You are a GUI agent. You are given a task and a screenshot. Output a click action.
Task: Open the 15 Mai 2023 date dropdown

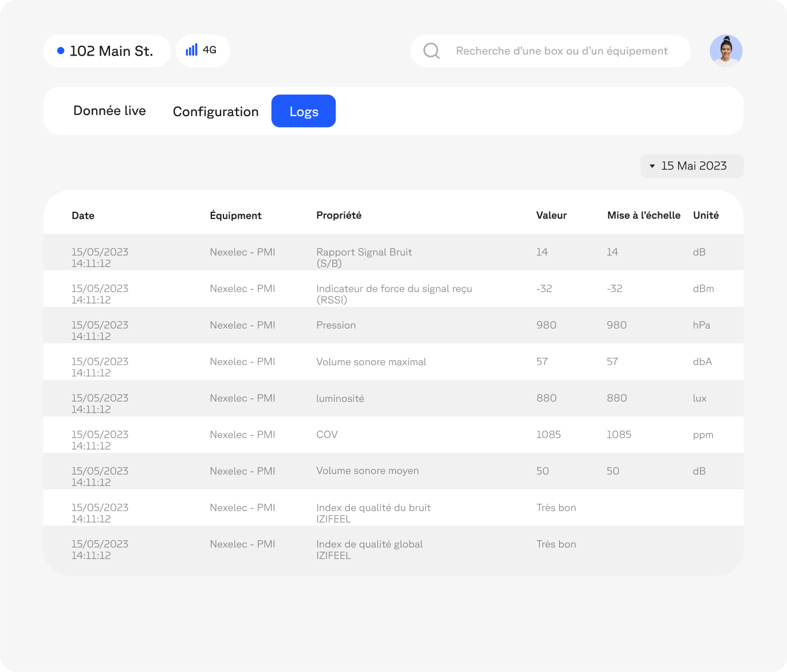693,166
